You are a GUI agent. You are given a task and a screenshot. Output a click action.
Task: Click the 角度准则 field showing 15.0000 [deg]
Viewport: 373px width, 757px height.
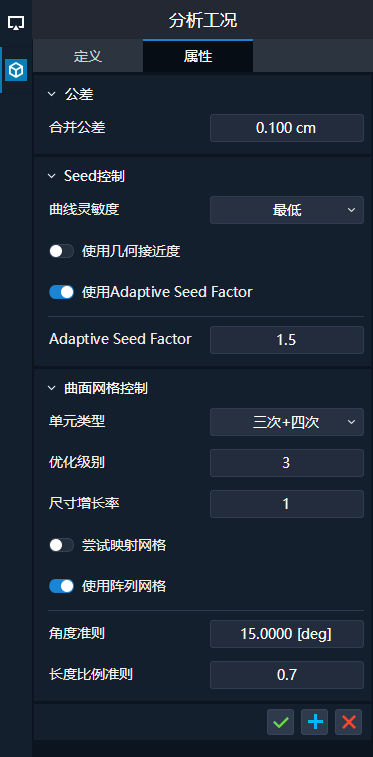[287, 634]
